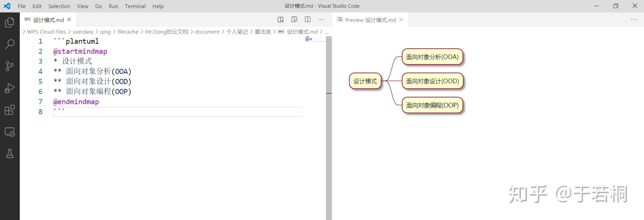Viewport: 644px width, 220px height.
Task: Click 个人笔记 breadcrumb segment
Action: pos(237,32)
